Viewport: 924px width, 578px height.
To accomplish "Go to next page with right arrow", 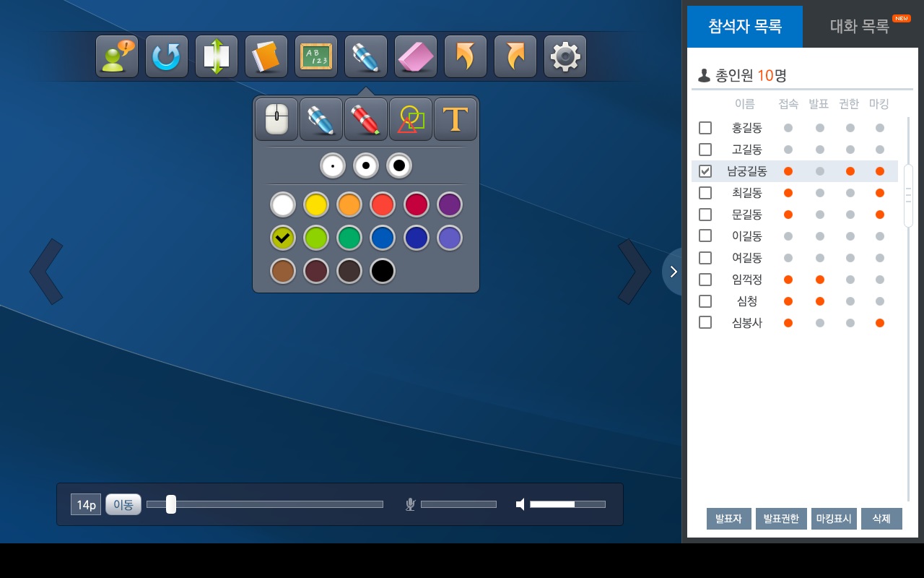I will [x=635, y=272].
